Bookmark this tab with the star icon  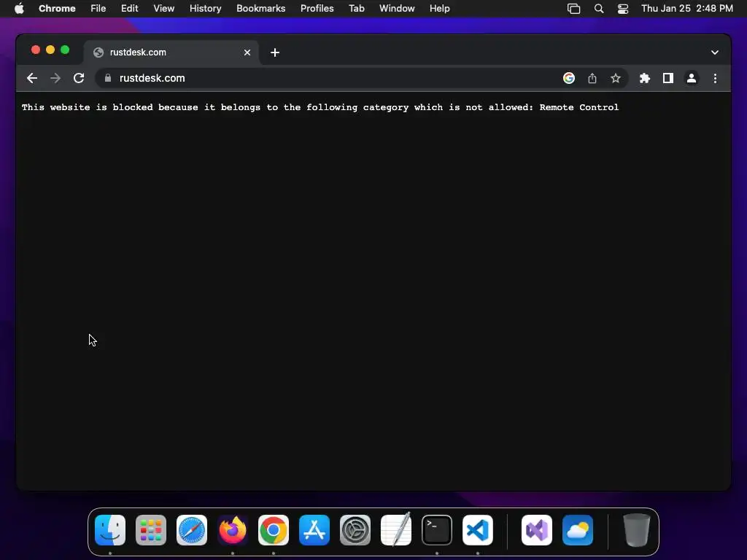tap(616, 78)
